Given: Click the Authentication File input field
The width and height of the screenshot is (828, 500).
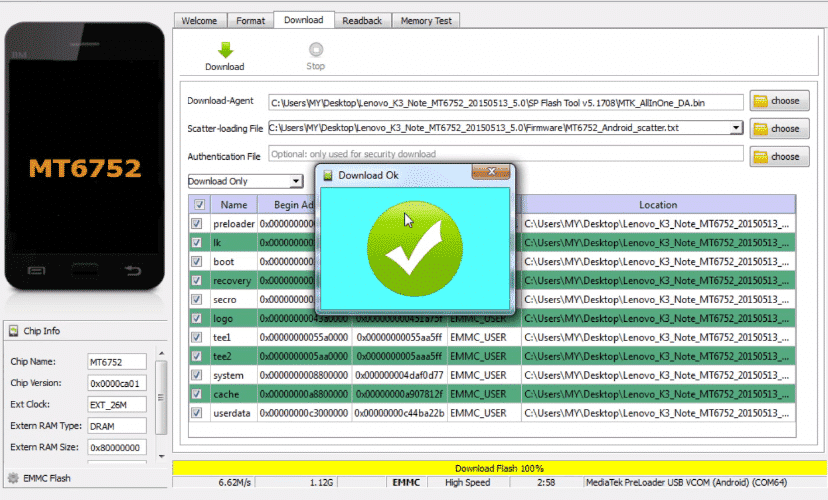Looking at the screenshot, I should coord(505,154).
